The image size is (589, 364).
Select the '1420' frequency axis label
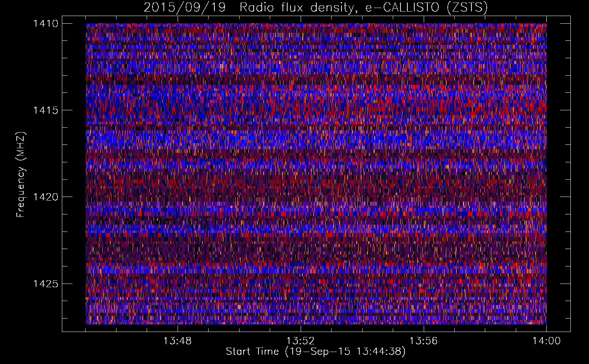(46, 197)
